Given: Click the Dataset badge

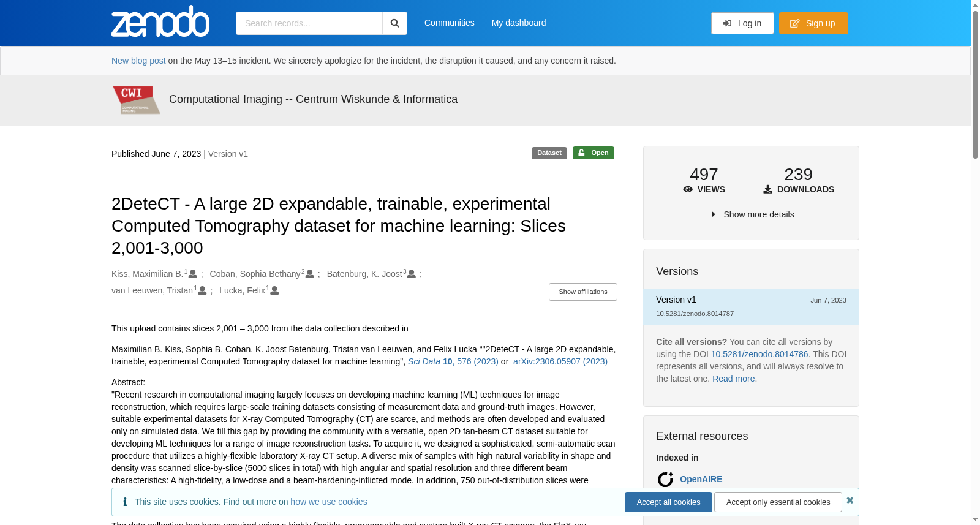Looking at the screenshot, I should (549, 153).
